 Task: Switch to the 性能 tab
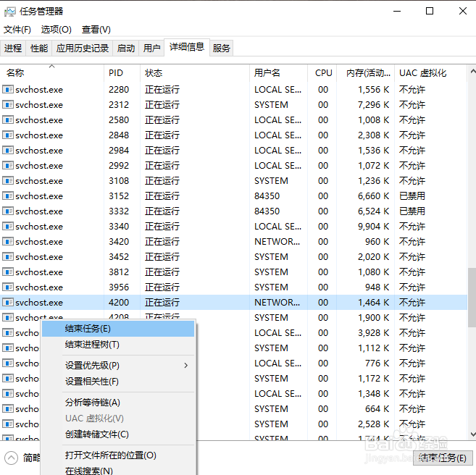pyautogui.click(x=39, y=48)
